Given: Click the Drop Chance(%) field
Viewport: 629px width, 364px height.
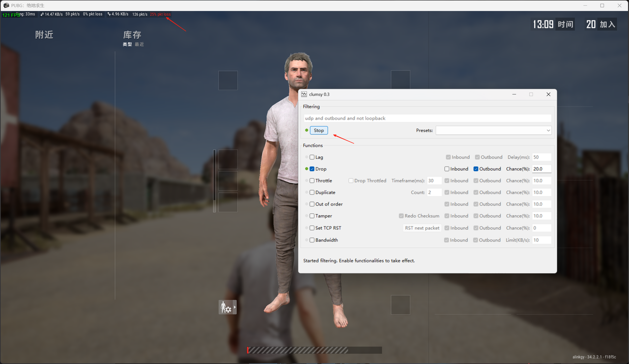Looking at the screenshot, I should point(542,169).
